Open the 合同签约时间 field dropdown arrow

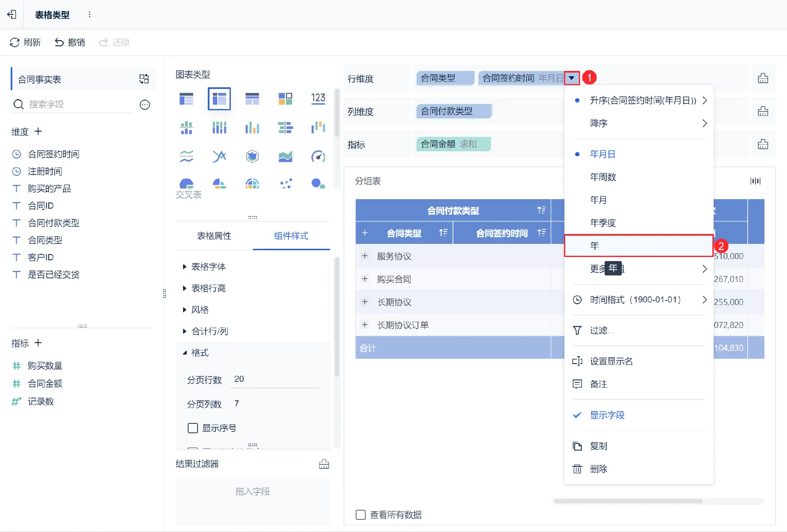click(571, 78)
